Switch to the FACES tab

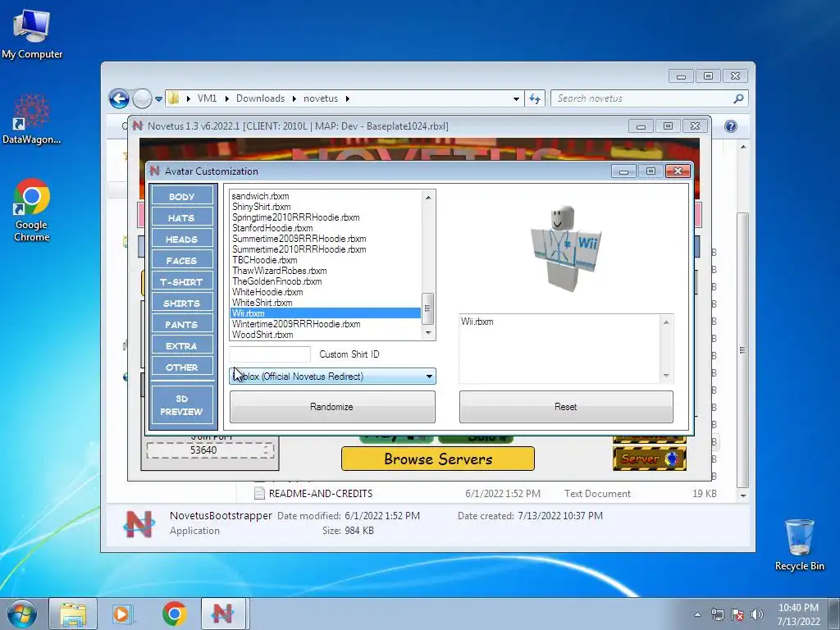point(182,261)
